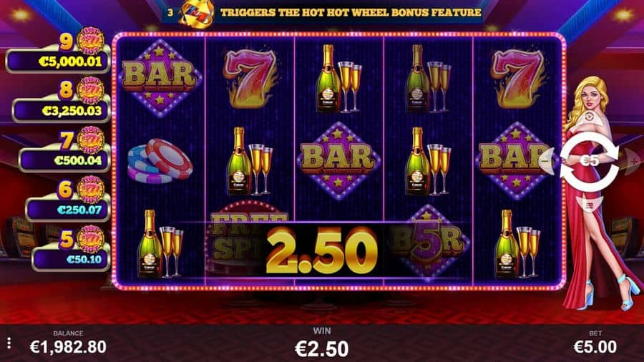Open the bet menu below the spin button
Screen dimensions: 644x362
coord(589,205)
